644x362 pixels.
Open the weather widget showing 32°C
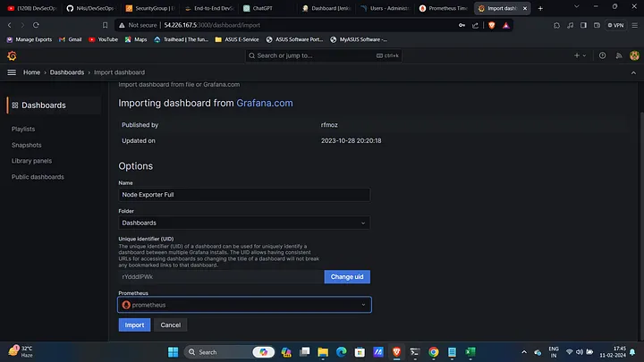click(21, 352)
